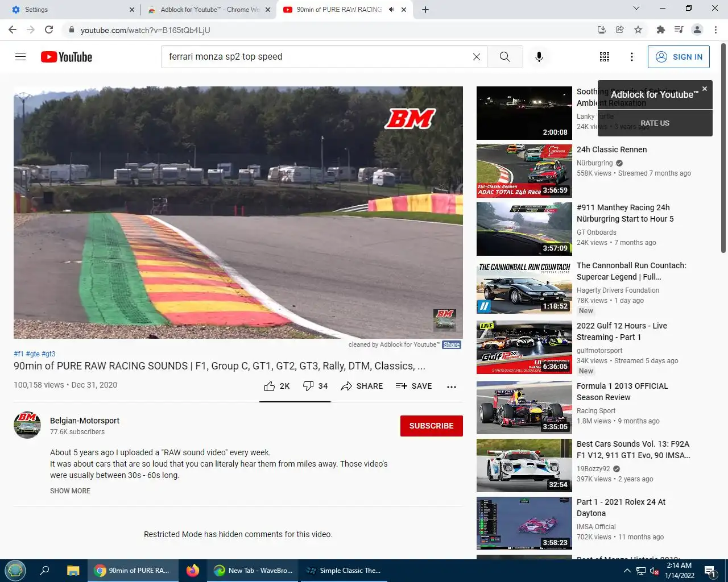Mute tab via speaker icon on tab
Viewport: 728px width, 582px height.
tap(391, 10)
